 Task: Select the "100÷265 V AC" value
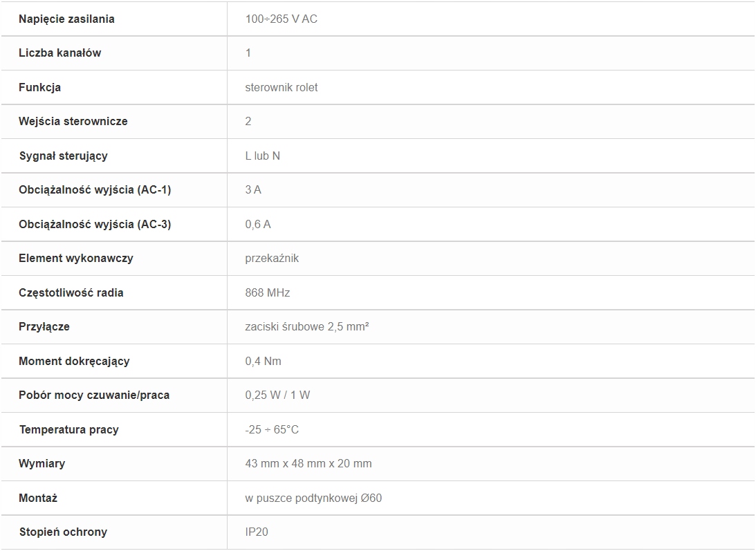(x=281, y=19)
